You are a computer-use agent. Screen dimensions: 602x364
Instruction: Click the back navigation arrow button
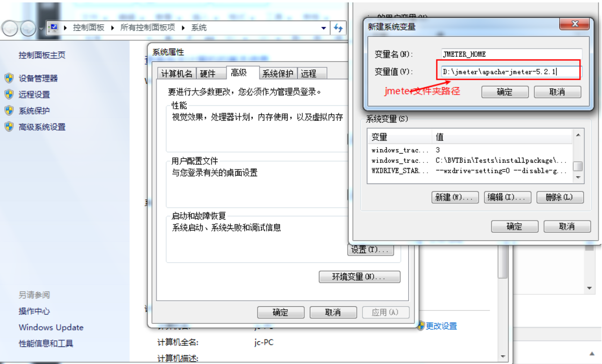tap(10, 28)
